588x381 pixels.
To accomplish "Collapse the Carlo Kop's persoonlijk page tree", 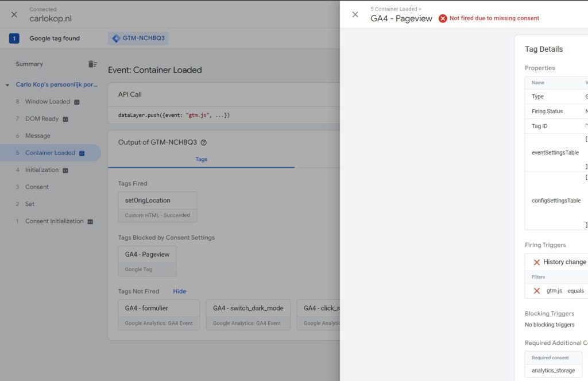I will pyautogui.click(x=7, y=85).
